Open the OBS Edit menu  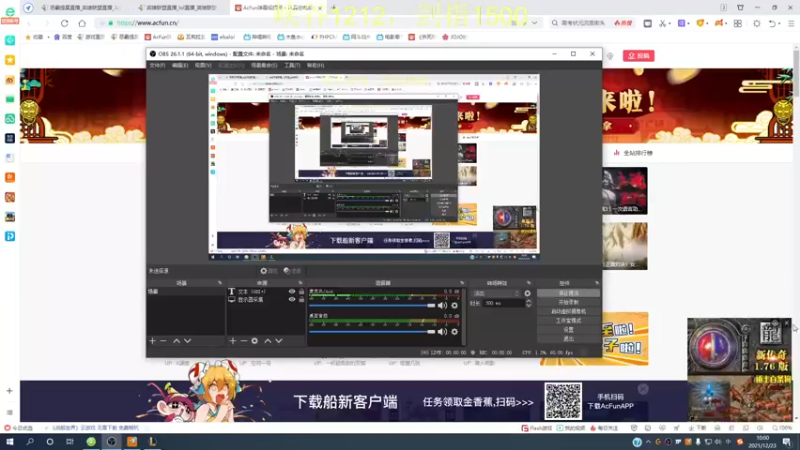click(180, 65)
